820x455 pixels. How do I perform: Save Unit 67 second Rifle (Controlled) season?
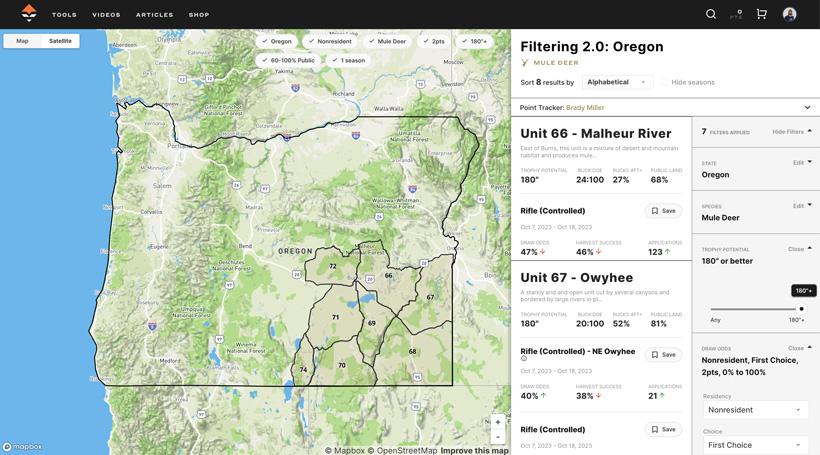tap(663, 429)
